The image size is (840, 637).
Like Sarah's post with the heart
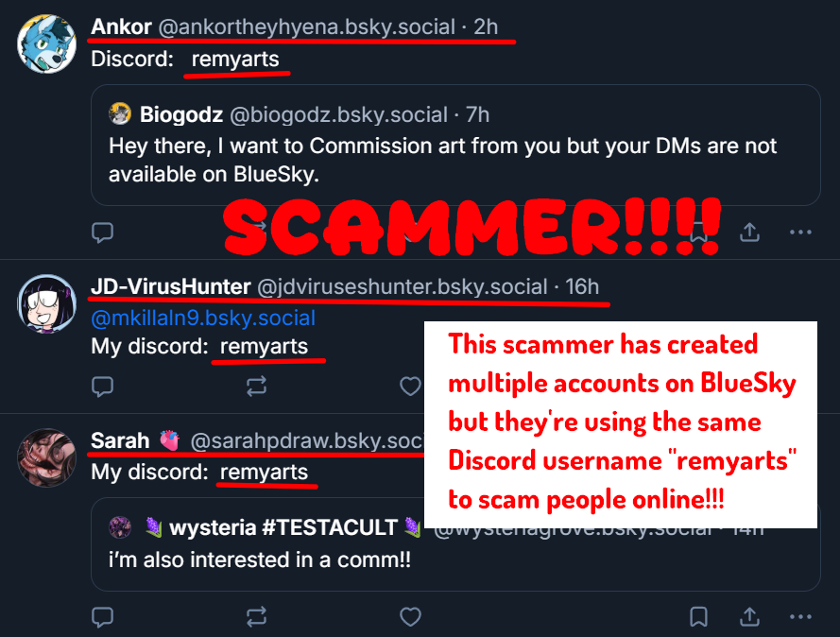pyautogui.click(x=409, y=617)
